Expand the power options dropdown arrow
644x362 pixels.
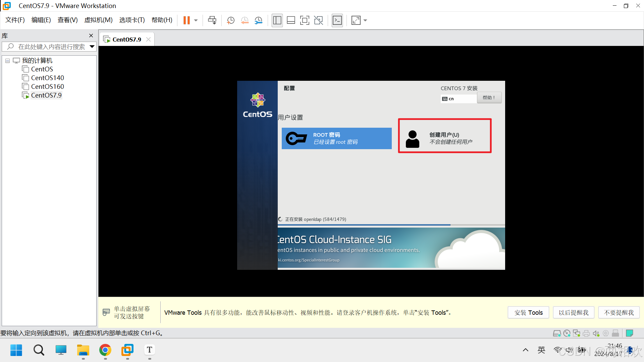(x=196, y=20)
